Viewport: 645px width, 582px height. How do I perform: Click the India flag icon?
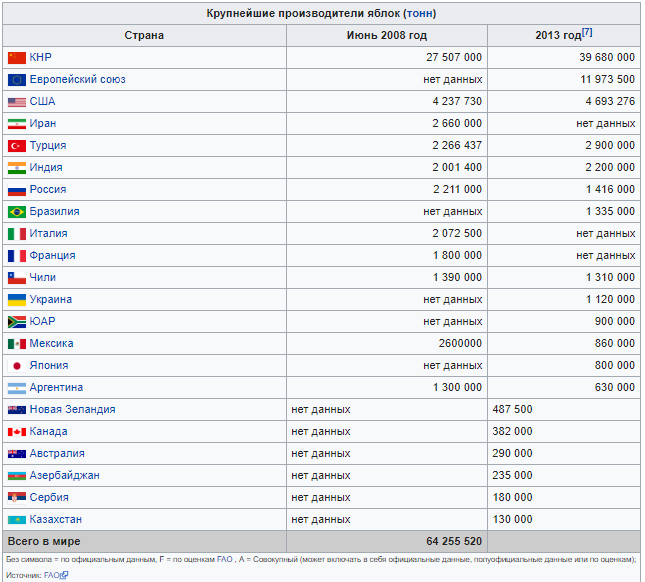point(17,168)
